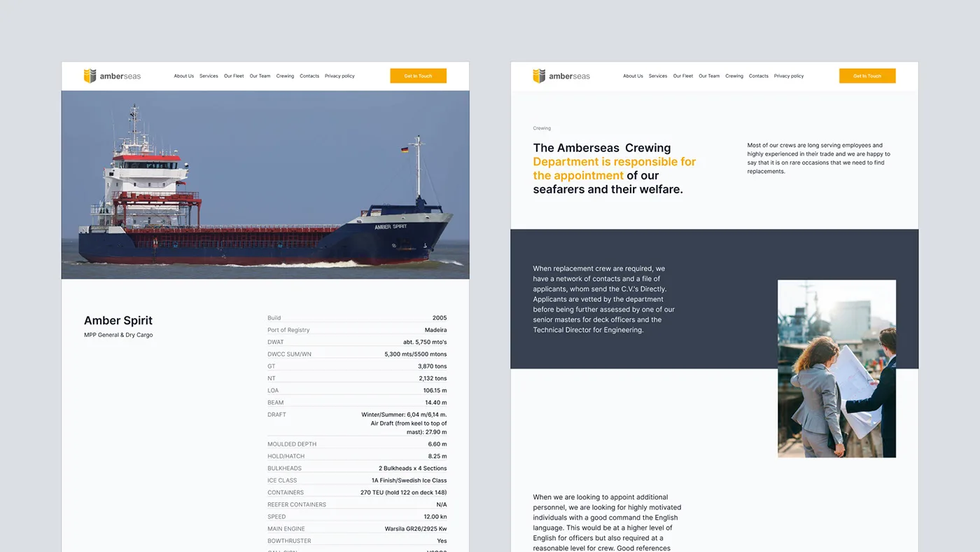Click the DRAFT row label
The height and width of the screenshot is (552, 980).
pyautogui.click(x=276, y=415)
